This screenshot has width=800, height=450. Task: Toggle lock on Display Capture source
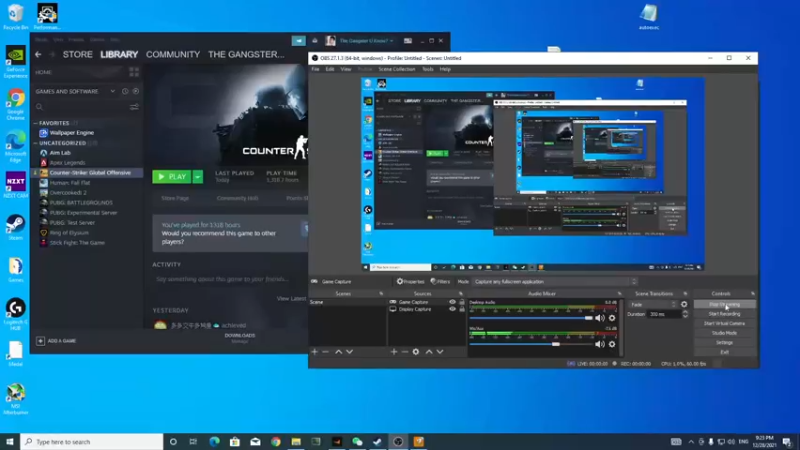pos(462,309)
